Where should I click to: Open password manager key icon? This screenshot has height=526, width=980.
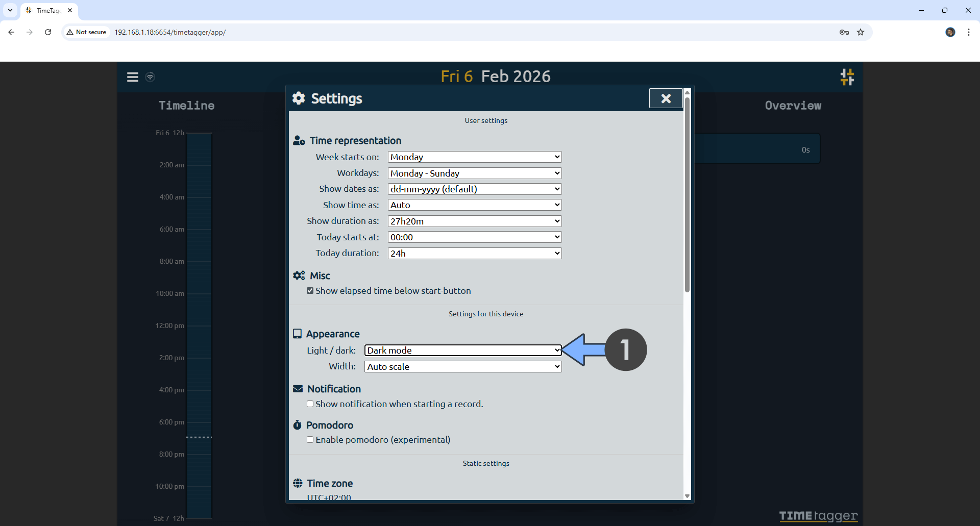click(x=844, y=32)
